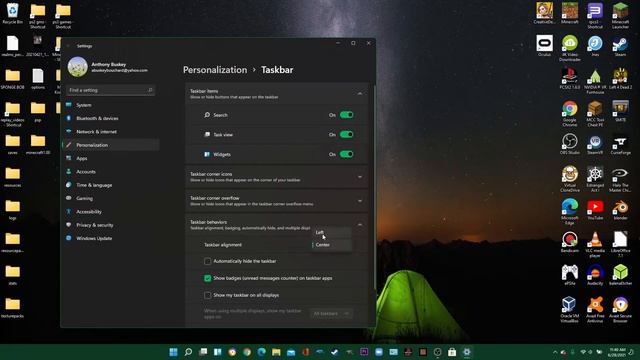The width and height of the screenshot is (640, 360).
Task: Open Network & internet settings
Action: click(x=111, y=132)
